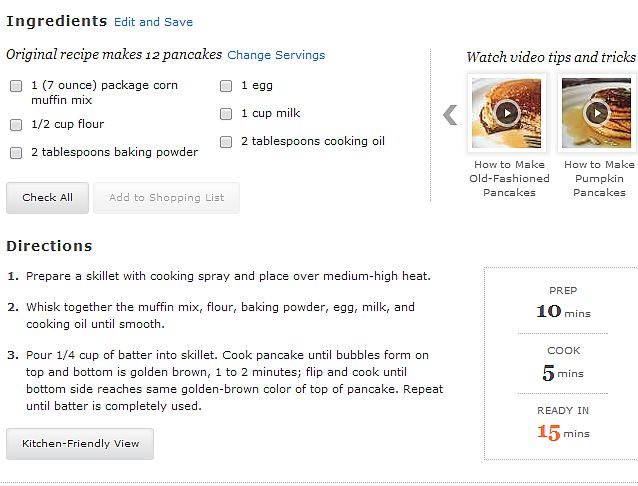Image resolution: width=638 pixels, height=486 pixels.
Task: Mark the 1 cup milk checkbox
Action: click(226, 114)
